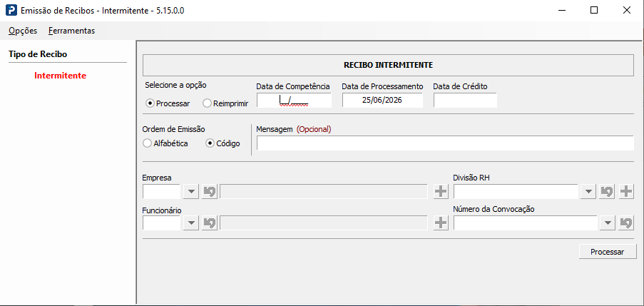Click the undo icon for Divisão RH
Screen dimensions: 644x306
click(x=607, y=191)
